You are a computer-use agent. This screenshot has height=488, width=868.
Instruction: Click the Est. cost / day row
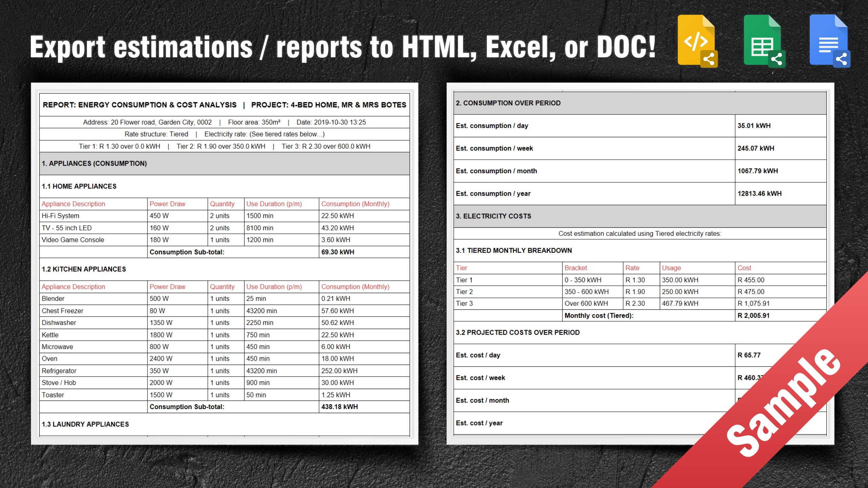[478, 355]
